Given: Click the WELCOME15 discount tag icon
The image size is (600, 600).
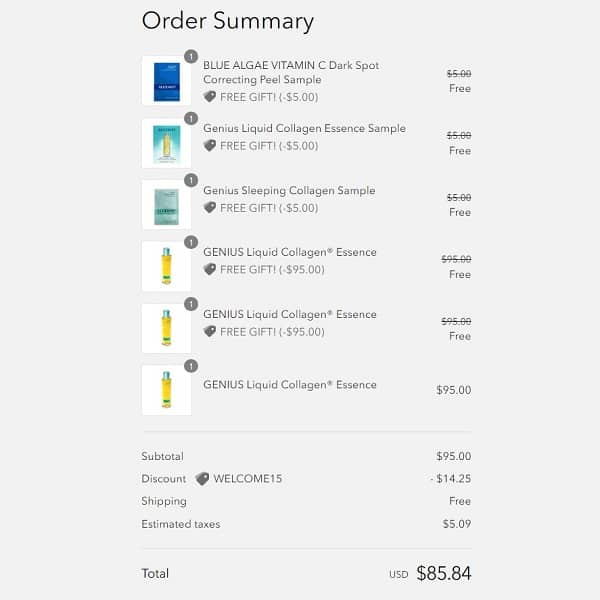Looking at the screenshot, I should (202, 479).
